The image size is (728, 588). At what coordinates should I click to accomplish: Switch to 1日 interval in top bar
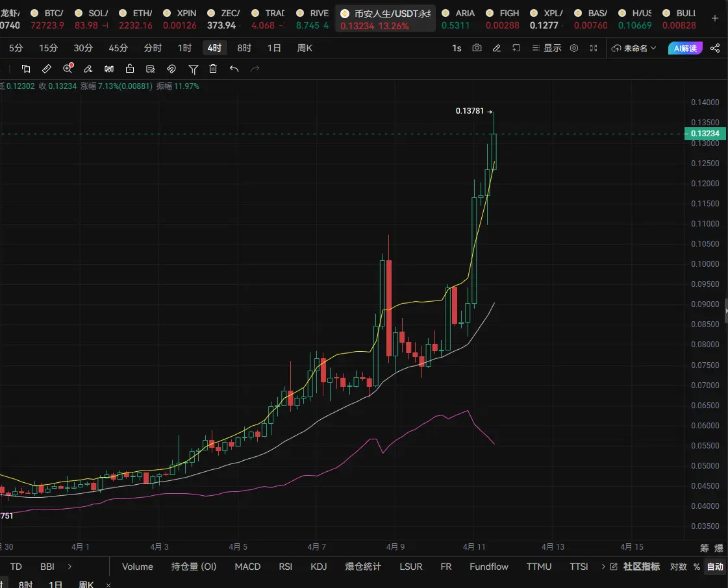pos(274,48)
